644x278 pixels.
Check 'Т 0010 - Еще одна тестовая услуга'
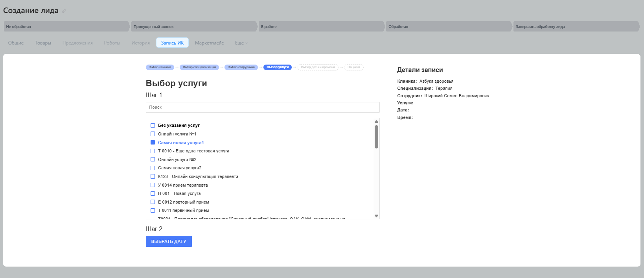(x=153, y=151)
